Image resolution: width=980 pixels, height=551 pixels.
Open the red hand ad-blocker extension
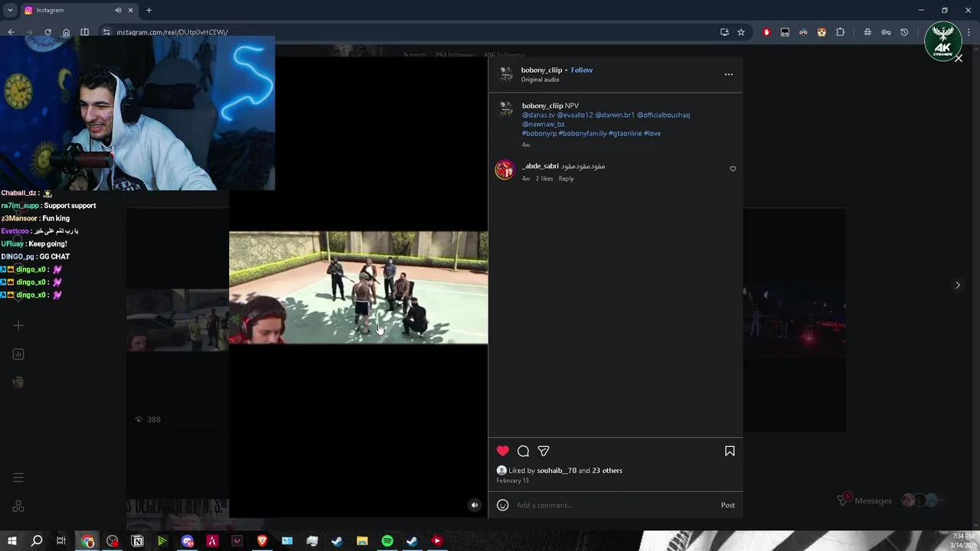(766, 32)
